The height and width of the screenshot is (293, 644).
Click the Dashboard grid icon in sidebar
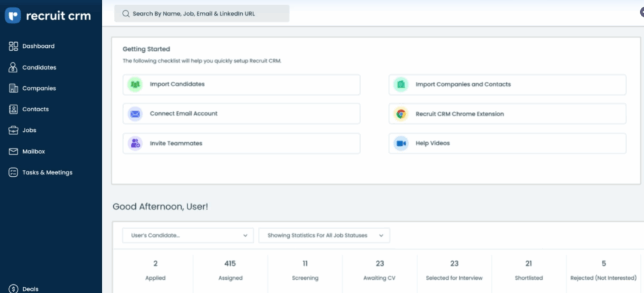[x=13, y=46]
